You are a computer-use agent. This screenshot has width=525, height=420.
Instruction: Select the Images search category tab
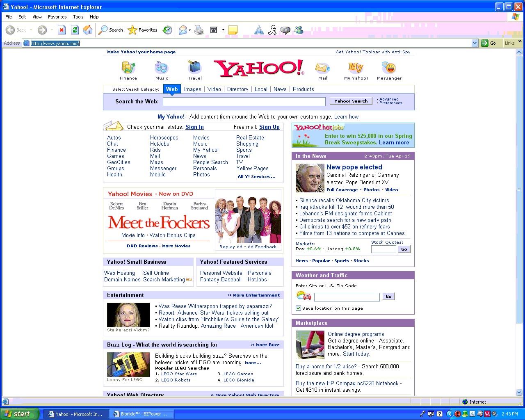point(192,89)
